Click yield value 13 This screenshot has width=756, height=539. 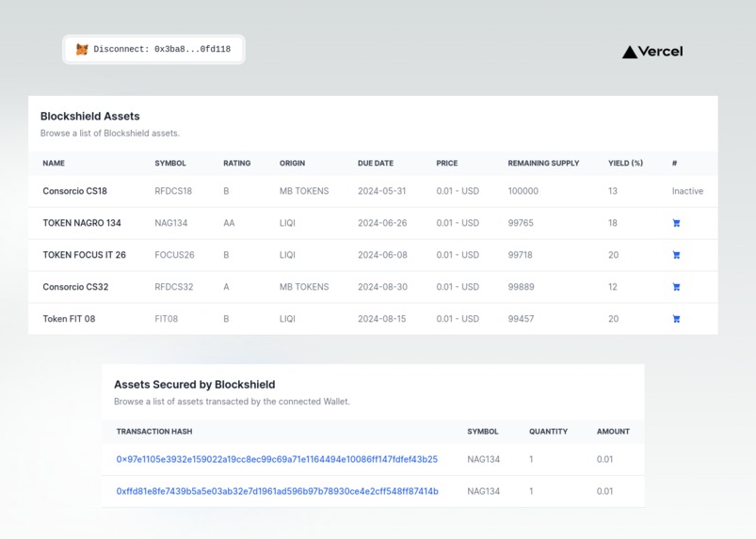613,191
